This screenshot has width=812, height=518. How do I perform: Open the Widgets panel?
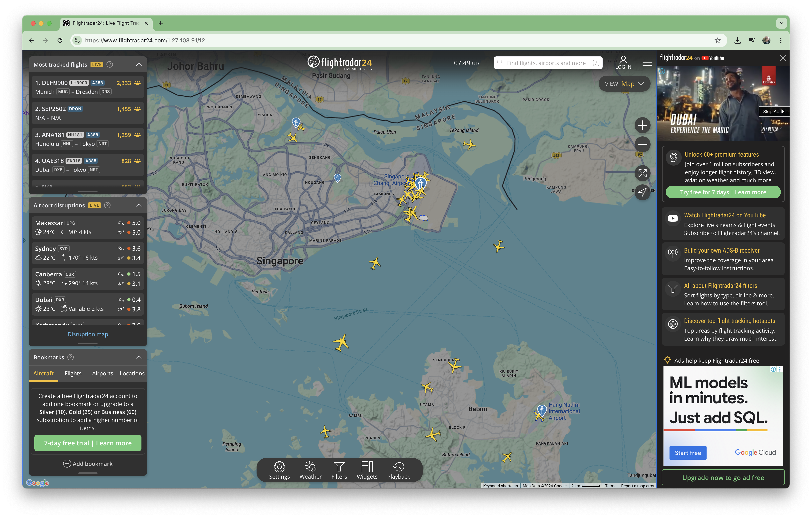367,470
